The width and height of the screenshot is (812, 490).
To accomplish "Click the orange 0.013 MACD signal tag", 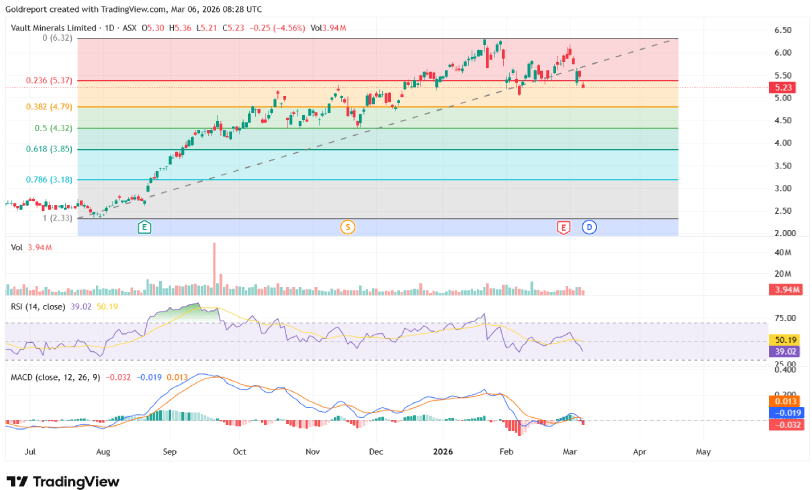I will 783,400.
